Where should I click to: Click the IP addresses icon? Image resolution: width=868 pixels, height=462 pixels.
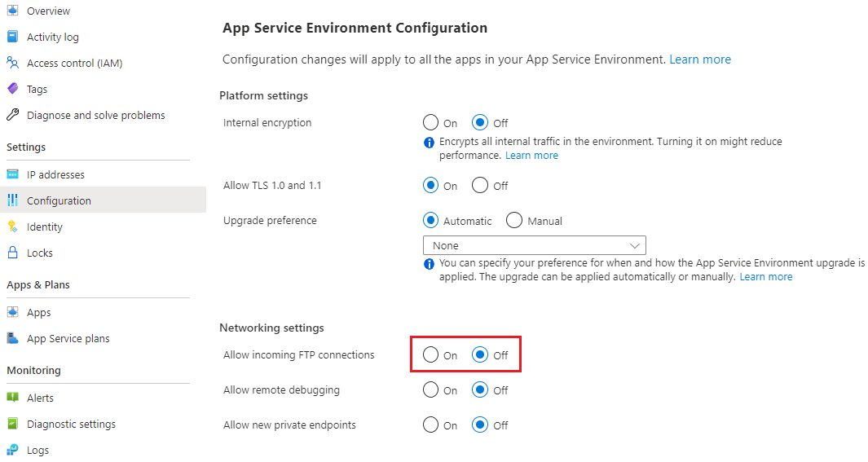click(x=12, y=174)
